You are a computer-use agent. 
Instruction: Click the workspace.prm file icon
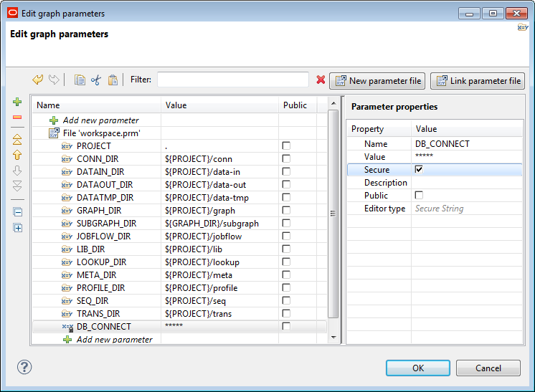pos(54,133)
